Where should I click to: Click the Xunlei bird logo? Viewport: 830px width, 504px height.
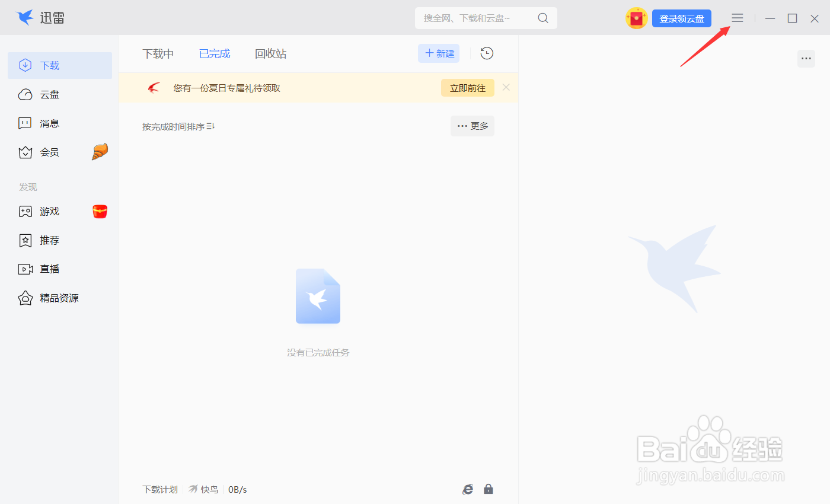click(24, 18)
